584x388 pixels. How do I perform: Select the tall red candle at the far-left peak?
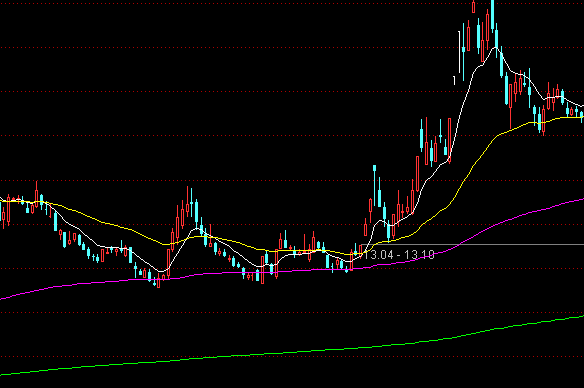[36, 194]
